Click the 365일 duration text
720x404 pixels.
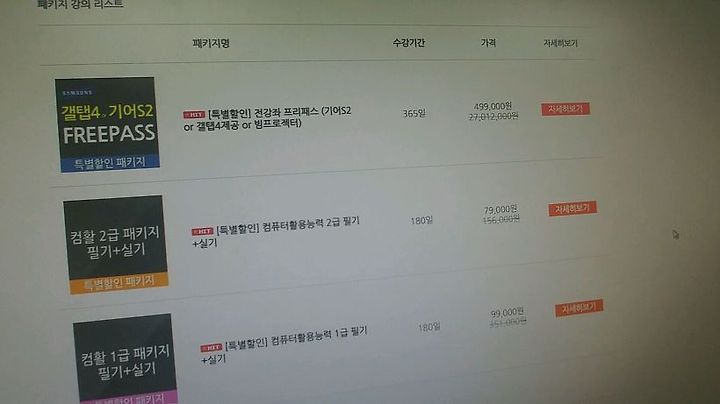point(414,113)
